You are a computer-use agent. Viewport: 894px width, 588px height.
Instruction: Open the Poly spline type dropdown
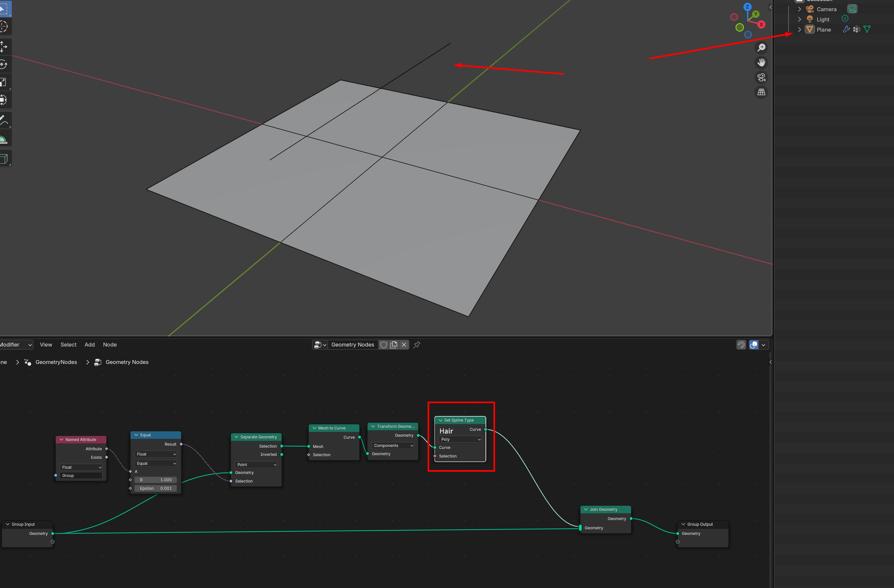[461, 439]
